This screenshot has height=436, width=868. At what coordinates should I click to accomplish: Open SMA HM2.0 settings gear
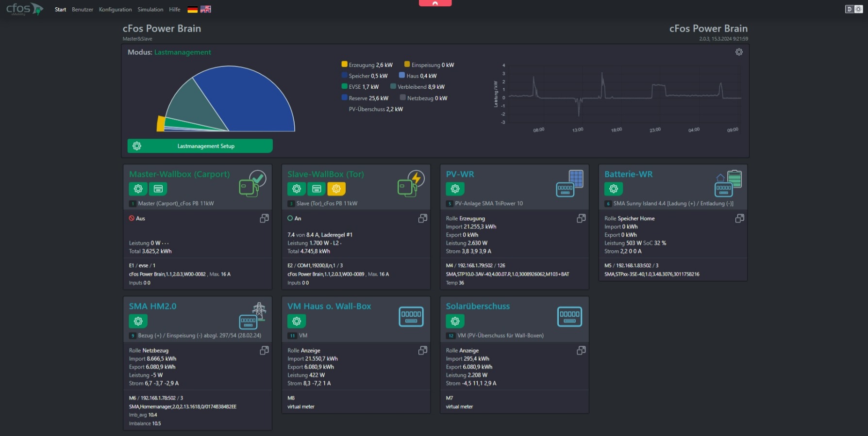[138, 321]
